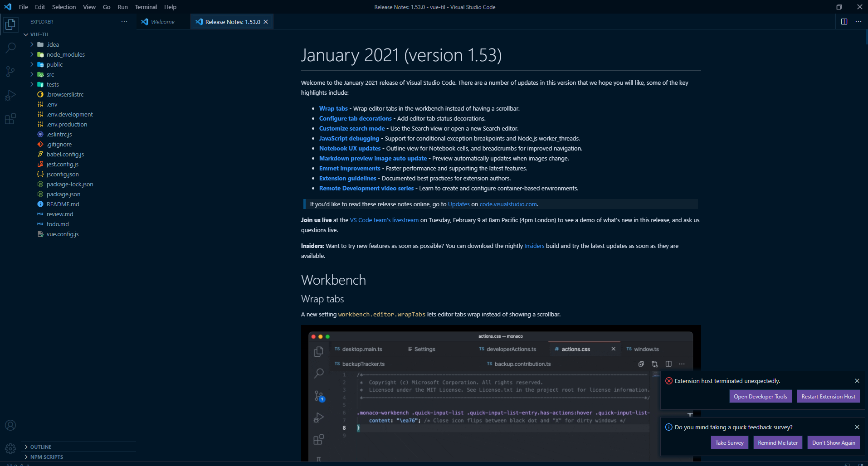868x466 pixels.
Task: Follow the JavaScript debugging link
Action: click(349, 138)
